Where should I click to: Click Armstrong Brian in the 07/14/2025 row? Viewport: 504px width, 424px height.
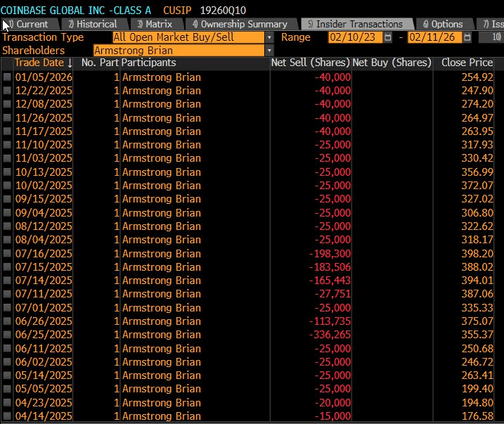click(x=162, y=281)
